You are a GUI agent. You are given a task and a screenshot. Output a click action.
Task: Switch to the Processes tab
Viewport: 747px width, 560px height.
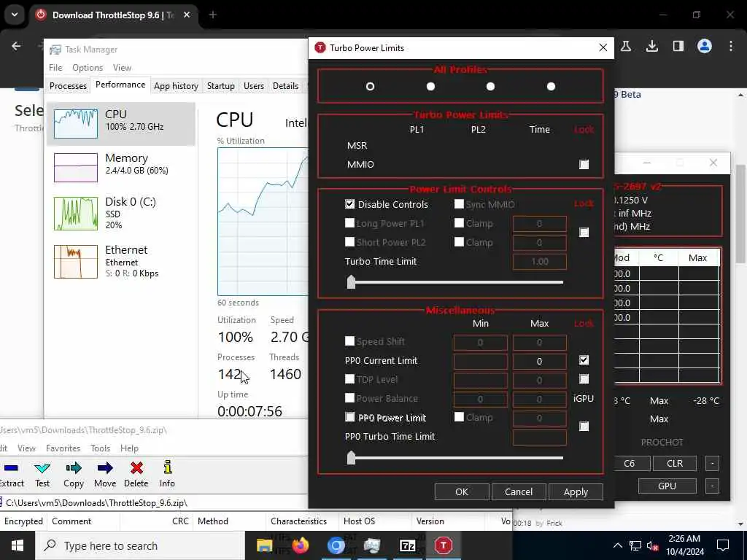(x=68, y=86)
